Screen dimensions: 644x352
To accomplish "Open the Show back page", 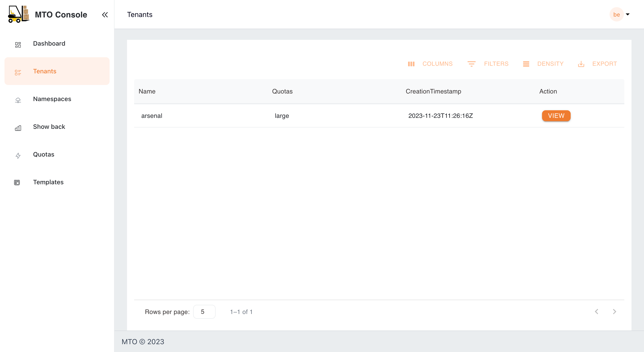I will click(x=57, y=127).
